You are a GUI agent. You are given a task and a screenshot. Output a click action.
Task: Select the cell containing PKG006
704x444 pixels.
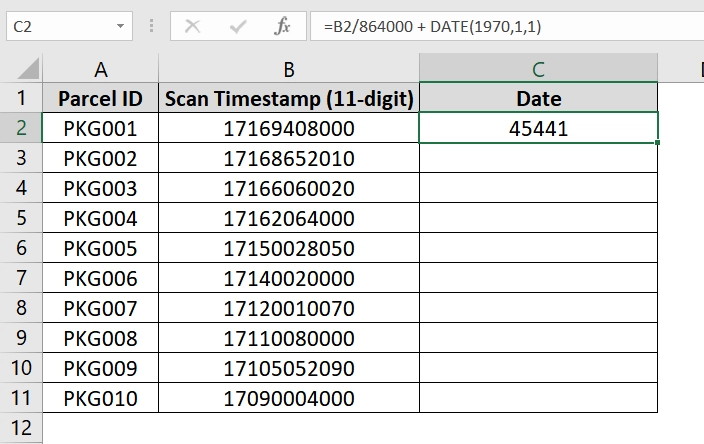(x=101, y=278)
